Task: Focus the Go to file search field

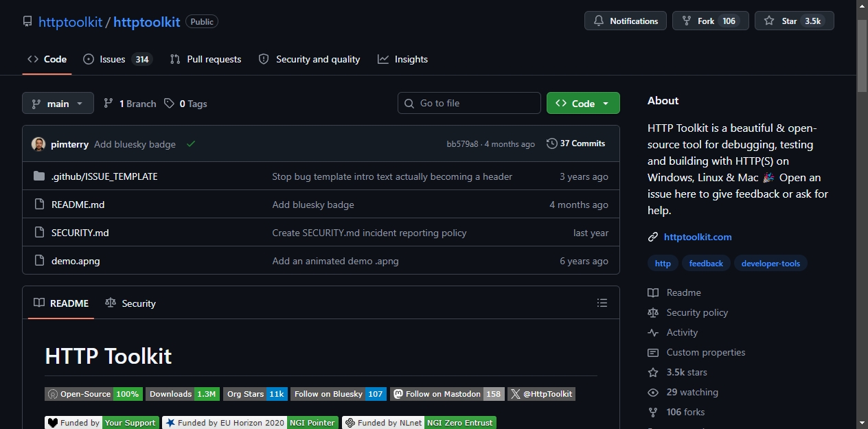Action: pos(469,103)
